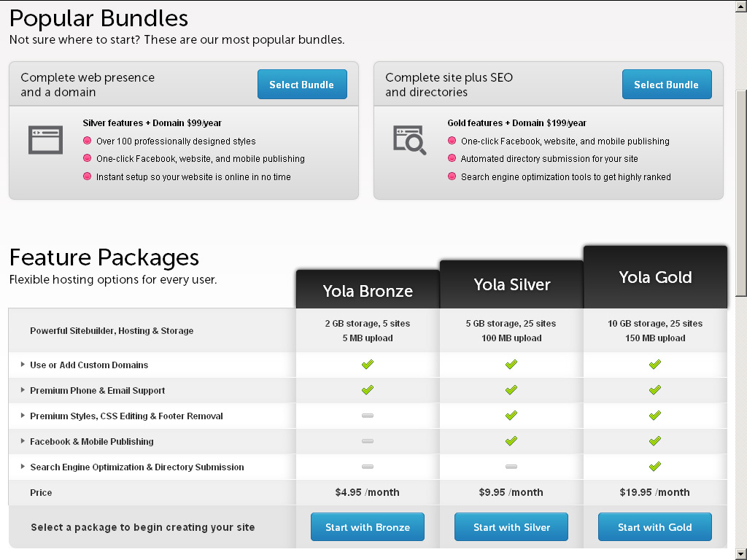
Task: Click the Silver dash for Search Engine Optimization
Action: 511,467
